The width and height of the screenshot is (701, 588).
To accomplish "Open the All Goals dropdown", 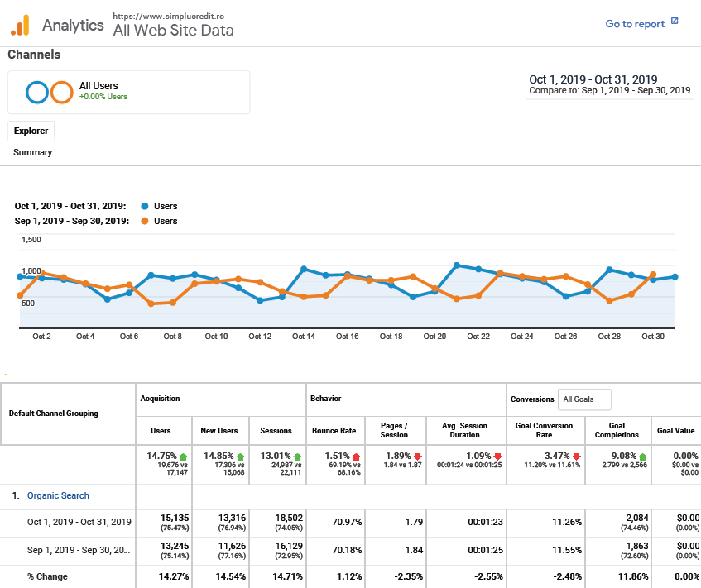I will point(584,399).
